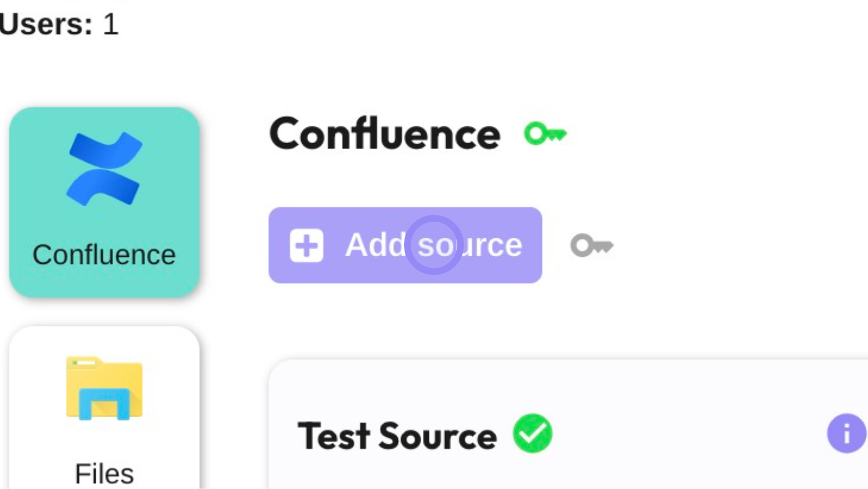Image resolution: width=868 pixels, height=489 pixels.
Task: Click the "Confluence" label under the sidebar logo
Action: [x=104, y=255]
